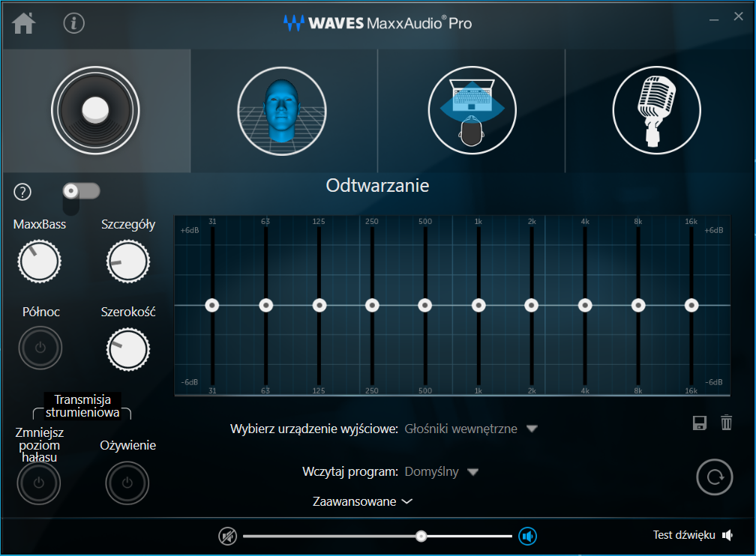The image size is (756, 556).
Task: Mute audio with the crossed speaker icon
Action: pos(227,536)
